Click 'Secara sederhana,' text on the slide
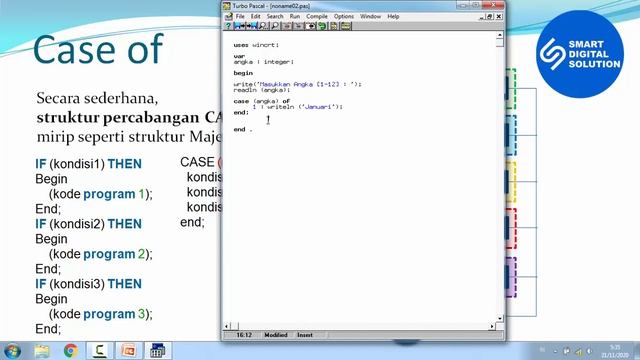 pos(97,98)
